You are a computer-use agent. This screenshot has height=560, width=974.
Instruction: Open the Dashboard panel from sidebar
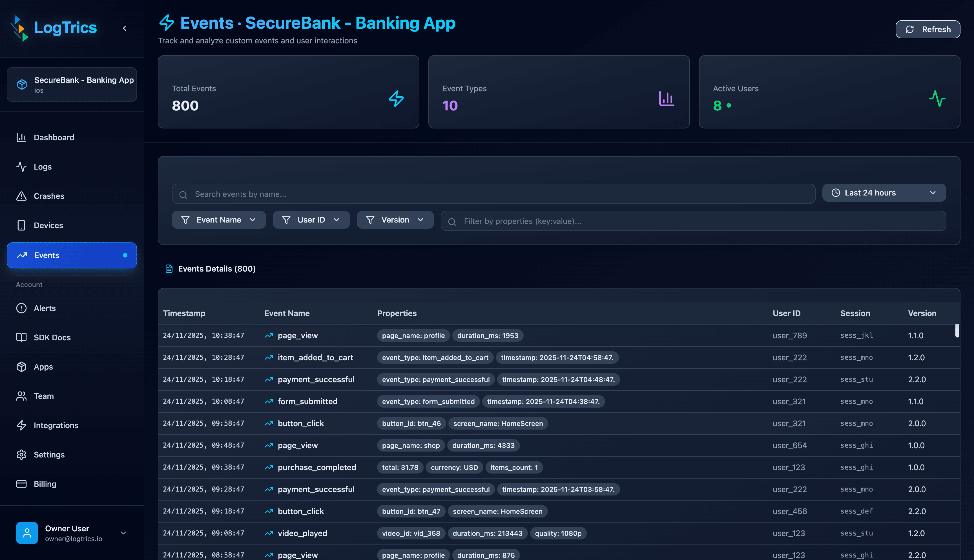click(x=53, y=137)
